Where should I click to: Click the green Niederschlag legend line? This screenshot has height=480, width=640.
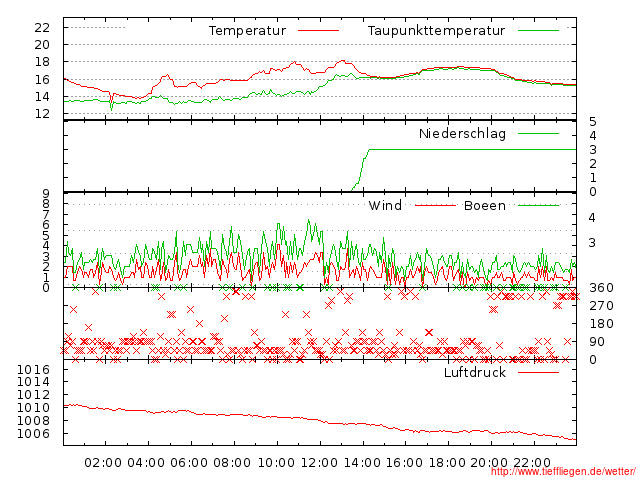(x=538, y=133)
